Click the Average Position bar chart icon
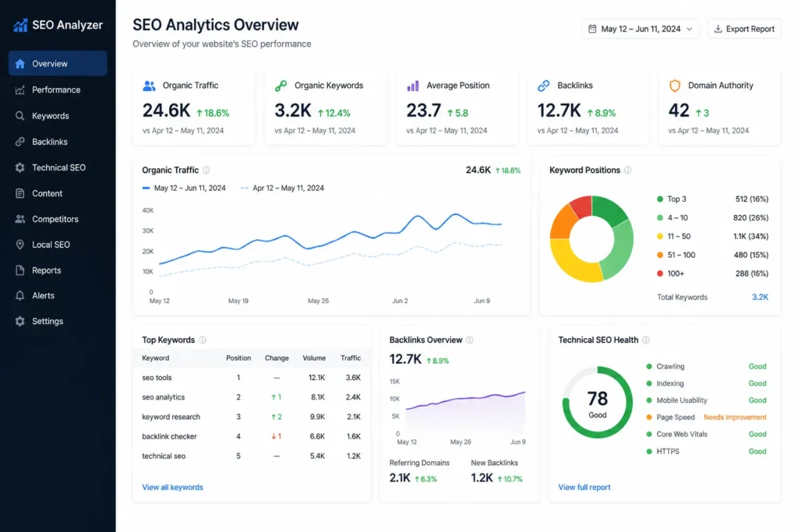Viewport: 798px width, 532px height. 413,86
